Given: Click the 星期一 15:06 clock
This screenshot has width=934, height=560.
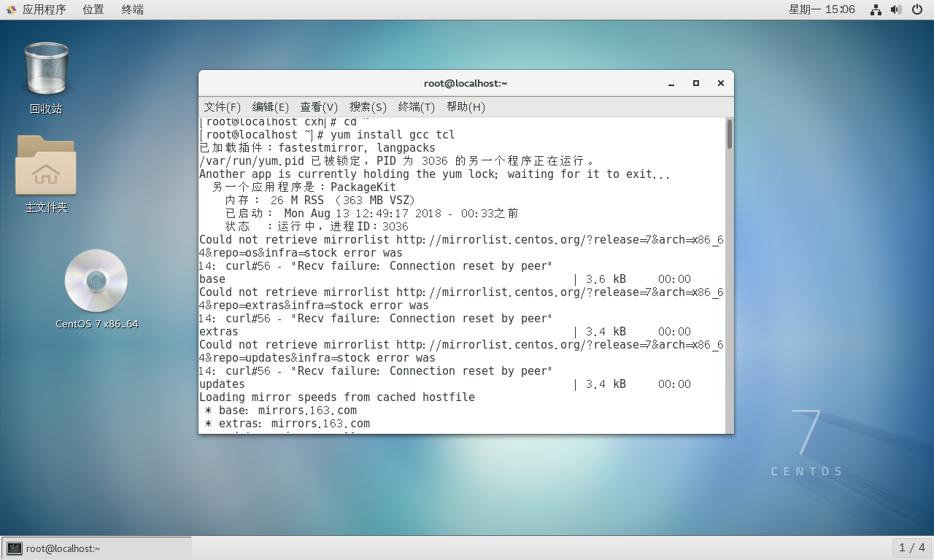Looking at the screenshot, I should (x=822, y=9).
